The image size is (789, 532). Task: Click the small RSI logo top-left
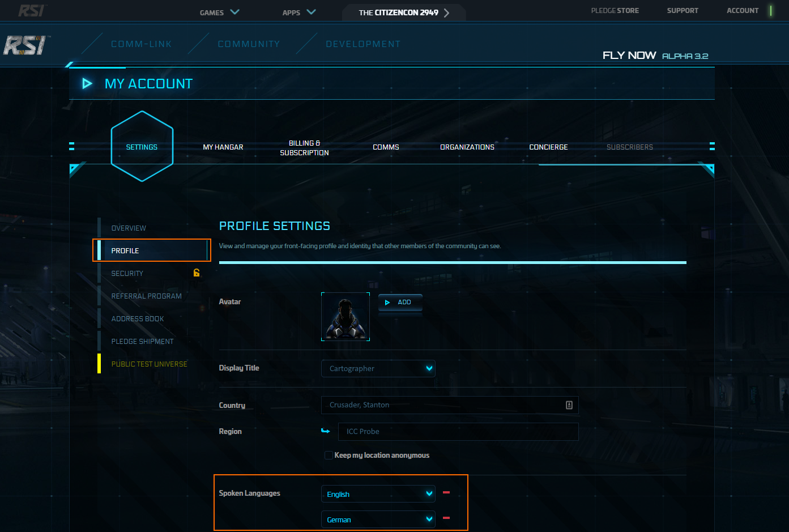(31, 11)
